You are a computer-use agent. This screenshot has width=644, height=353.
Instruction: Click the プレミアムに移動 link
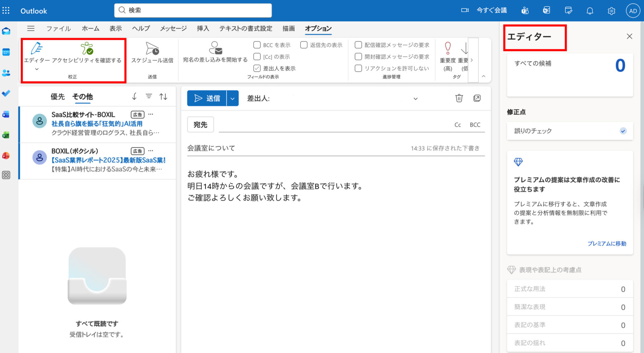[606, 244]
